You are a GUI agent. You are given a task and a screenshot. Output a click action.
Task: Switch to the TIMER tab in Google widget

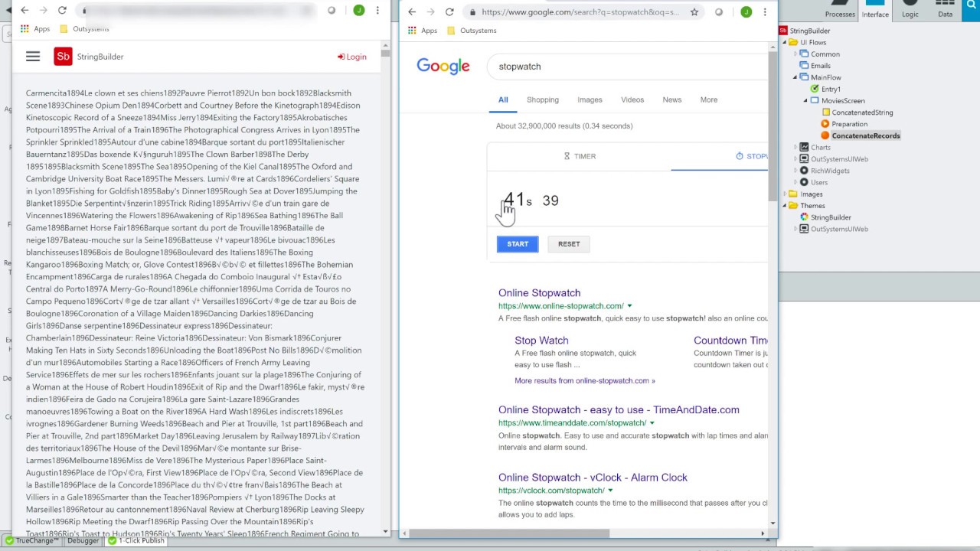pyautogui.click(x=580, y=156)
